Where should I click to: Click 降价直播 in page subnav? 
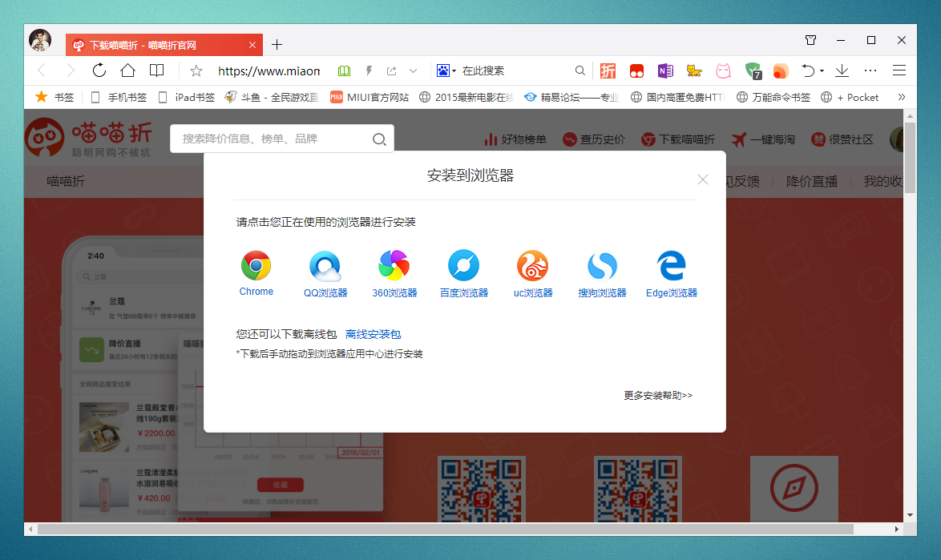(811, 182)
